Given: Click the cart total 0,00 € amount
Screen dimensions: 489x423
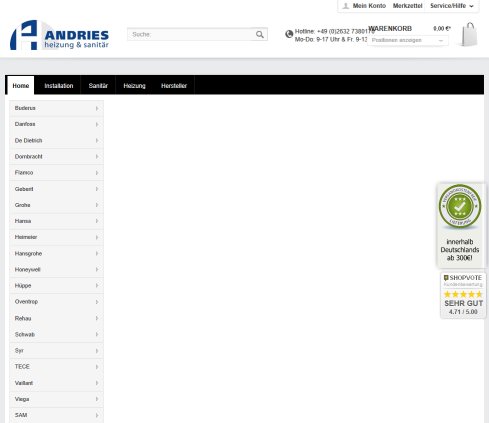Looking at the screenshot, I should click(x=442, y=29).
